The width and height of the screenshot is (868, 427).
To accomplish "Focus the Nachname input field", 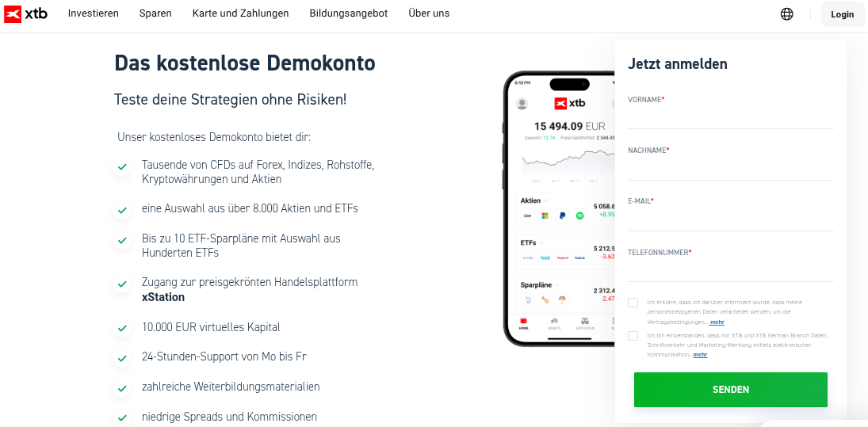I will 731,169.
